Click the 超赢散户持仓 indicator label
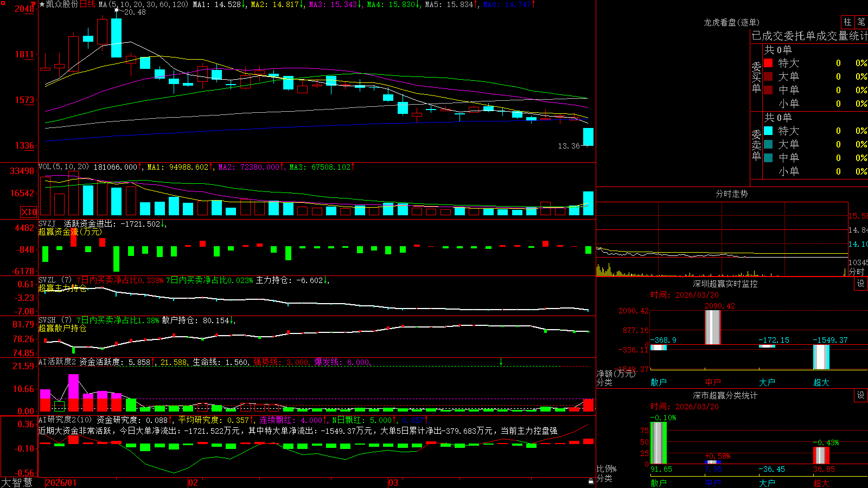 pyautogui.click(x=62, y=328)
